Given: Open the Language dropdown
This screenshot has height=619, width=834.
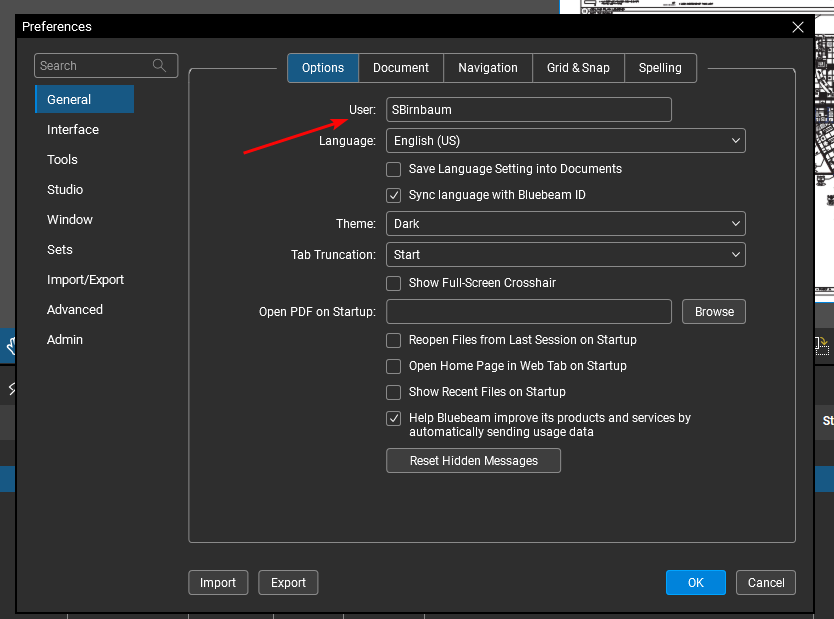Looking at the screenshot, I should point(566,141).
